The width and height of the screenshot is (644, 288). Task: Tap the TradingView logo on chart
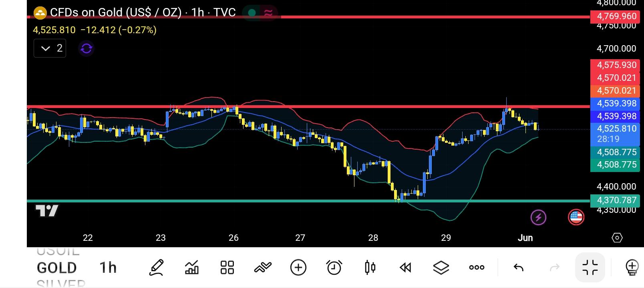click(x=47, y=210)
